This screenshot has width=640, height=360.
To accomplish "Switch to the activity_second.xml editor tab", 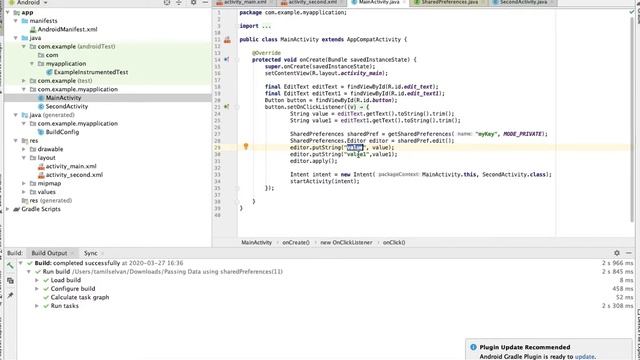I will (x=313, y=2).
